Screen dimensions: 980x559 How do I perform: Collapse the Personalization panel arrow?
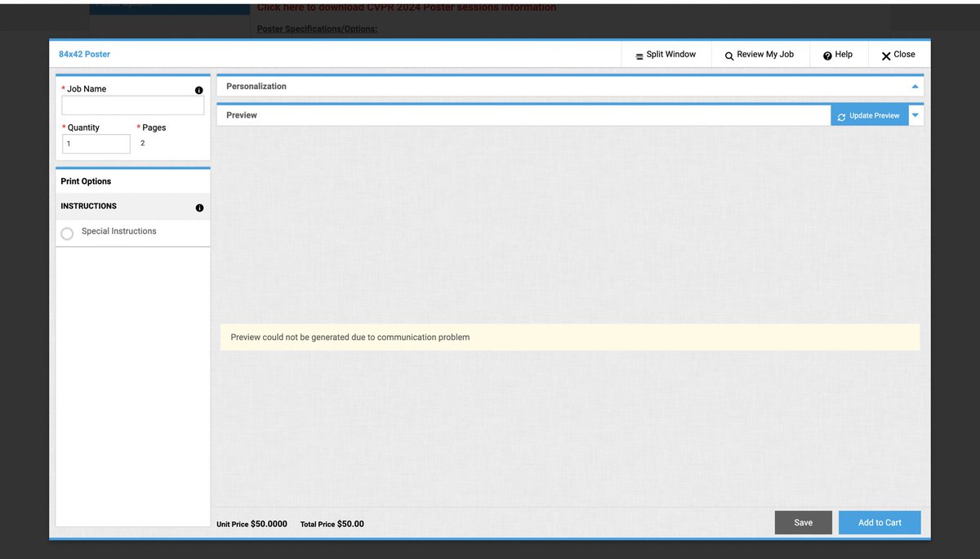915,87
